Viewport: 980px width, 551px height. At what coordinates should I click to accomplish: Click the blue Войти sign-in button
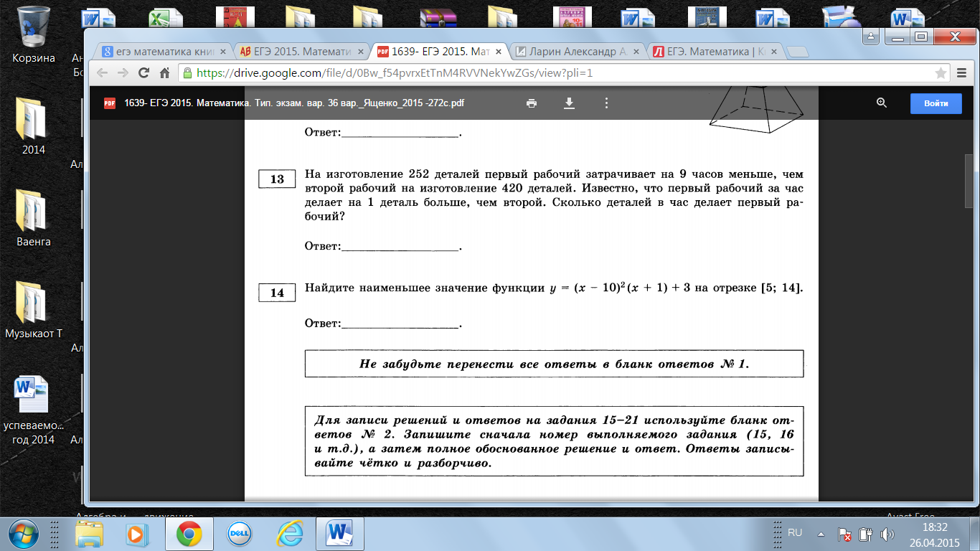(x=936, y=103)
